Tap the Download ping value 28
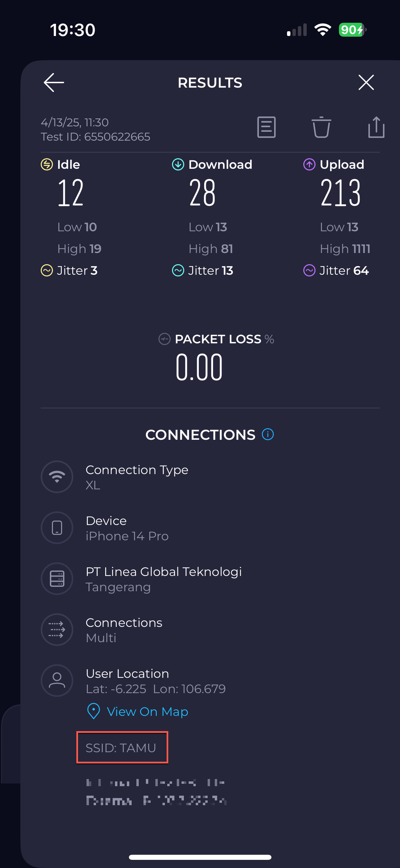Screen dimensions: 400x868 click(203, 193)
